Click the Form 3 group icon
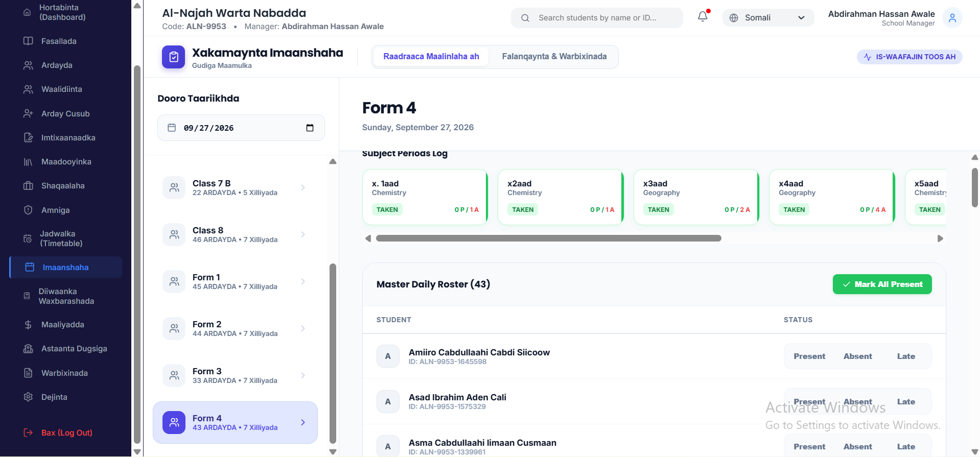 (174, 376)
